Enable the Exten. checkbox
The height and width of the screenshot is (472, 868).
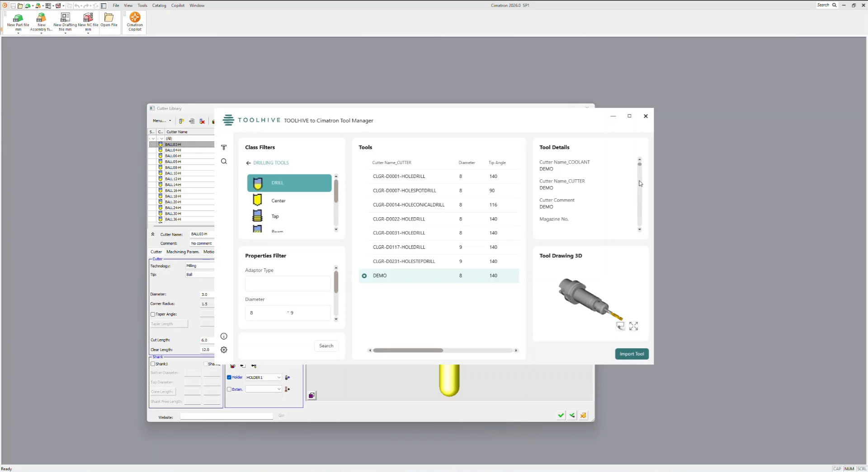(229, 389)
